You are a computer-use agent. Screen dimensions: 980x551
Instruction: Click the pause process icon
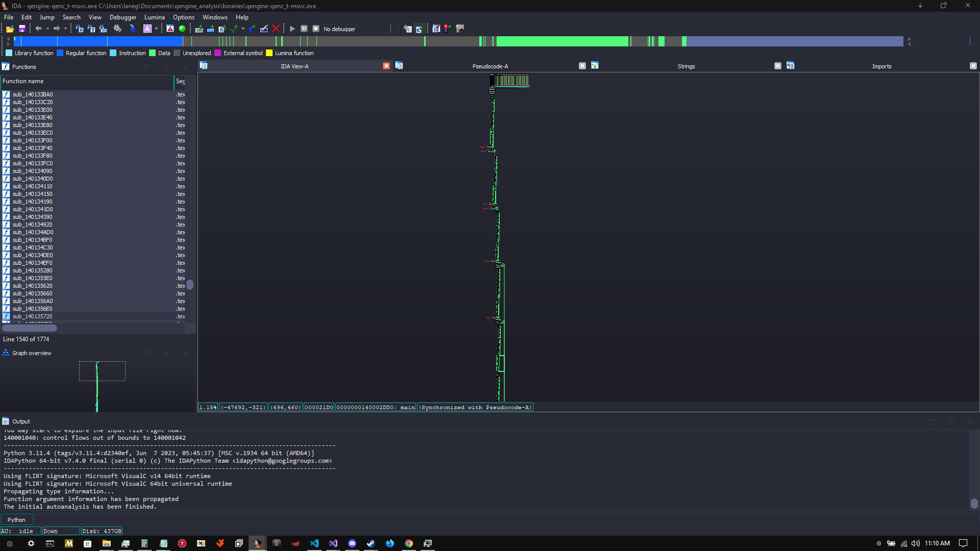coord(304,29)
